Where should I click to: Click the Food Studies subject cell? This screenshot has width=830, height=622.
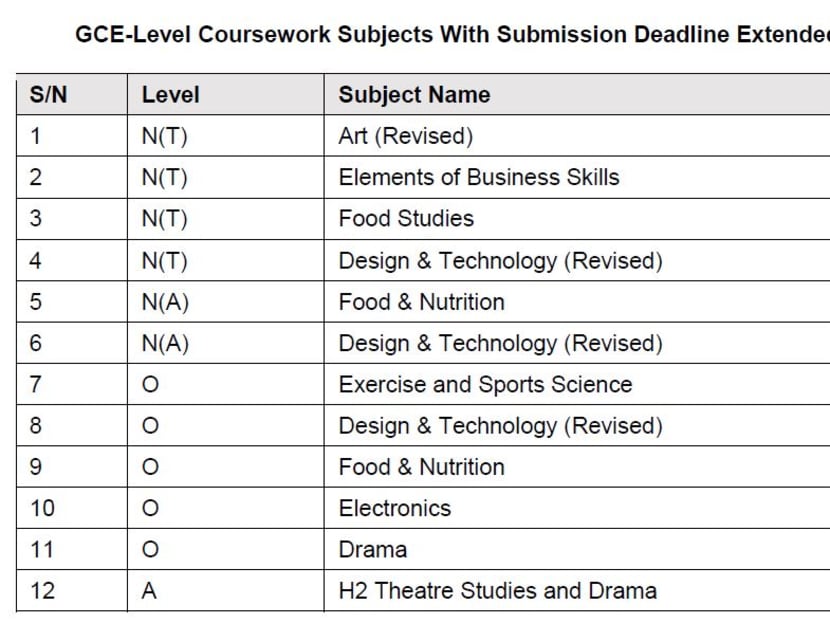tap(406, 218)
